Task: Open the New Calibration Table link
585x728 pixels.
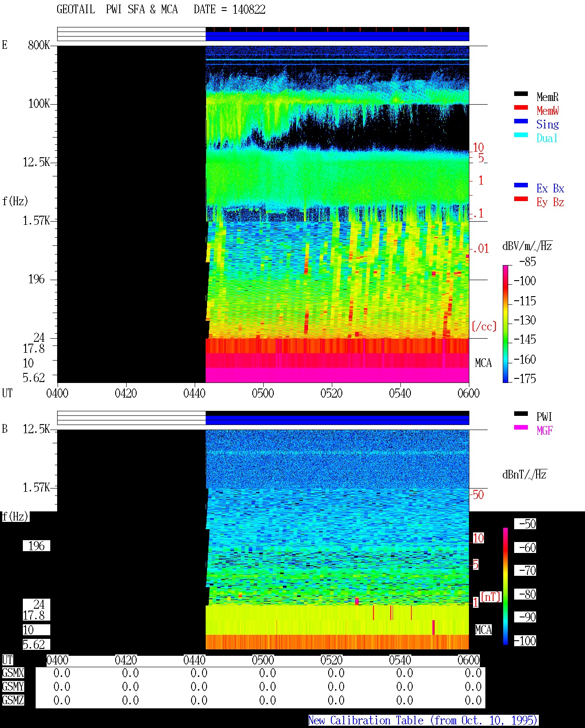Action: tap(423, 721)
